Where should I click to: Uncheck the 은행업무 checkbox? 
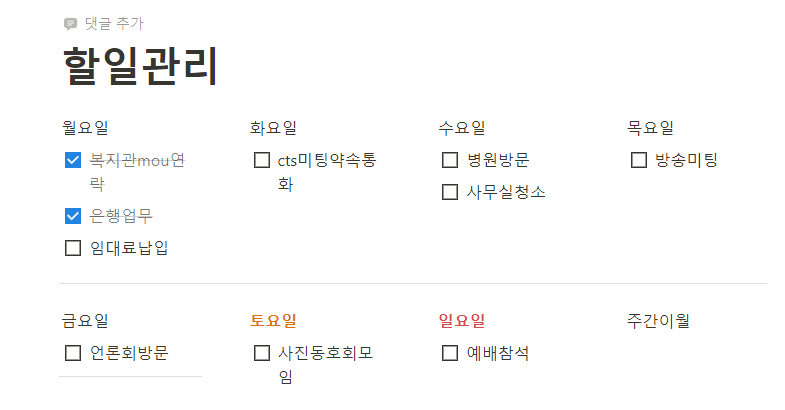point(73,216)
